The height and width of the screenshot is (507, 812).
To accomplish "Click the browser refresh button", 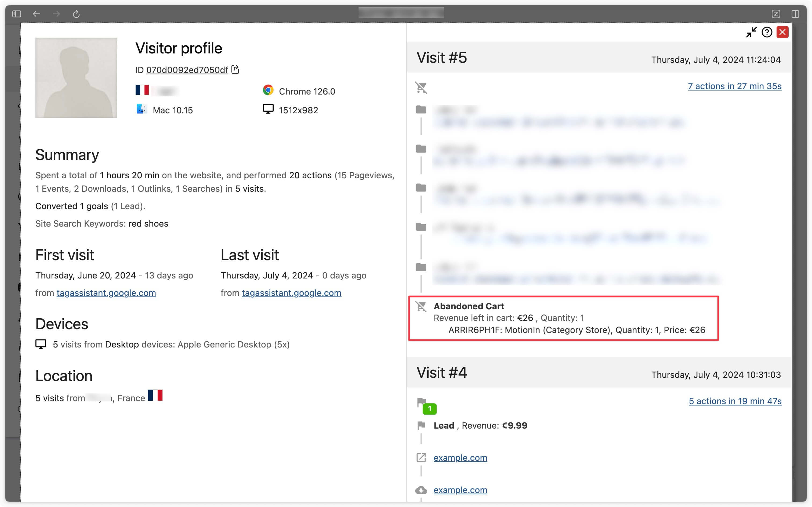I will 77,14.
